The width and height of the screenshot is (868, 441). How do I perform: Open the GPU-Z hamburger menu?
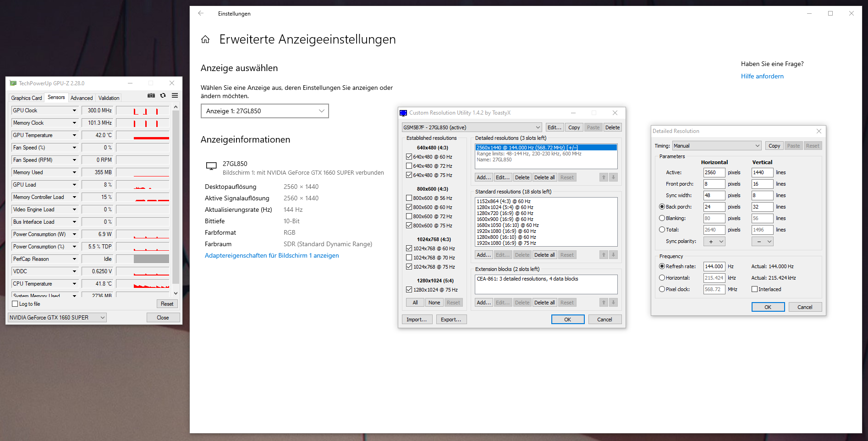tap(175, 95)
